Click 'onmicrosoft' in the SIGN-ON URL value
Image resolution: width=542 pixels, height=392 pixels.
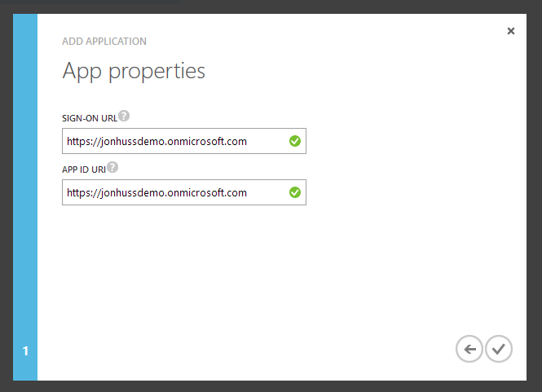click(x=196, y=142)
